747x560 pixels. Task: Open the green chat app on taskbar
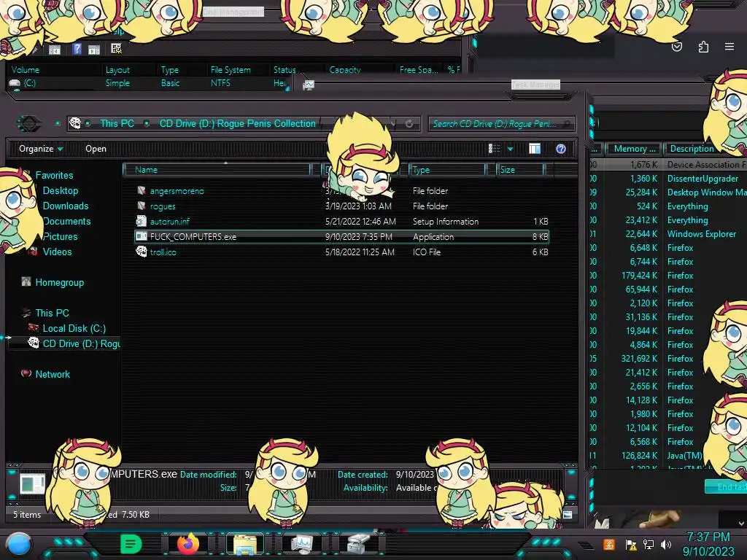tap(131, 544)
